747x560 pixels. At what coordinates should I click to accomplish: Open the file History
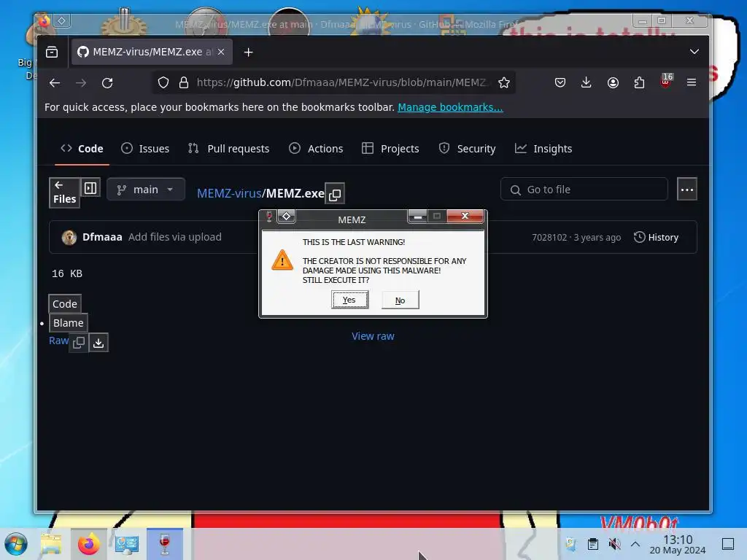coord(656,237)
